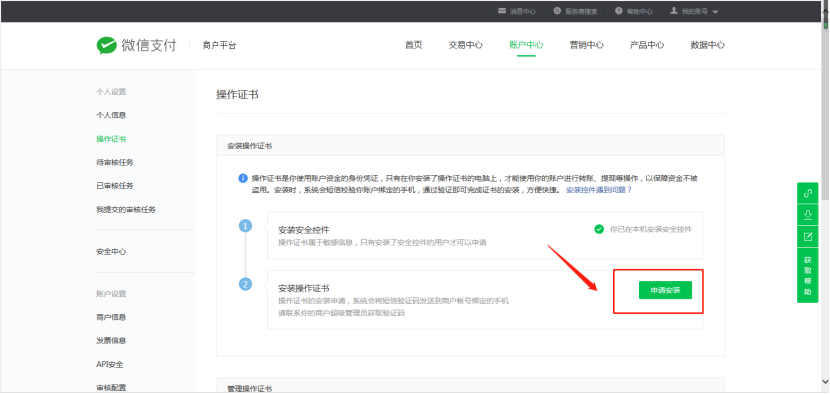Click the 商户平台 label beside logo
Screen dimensions: 830x394
pos(219,46)
